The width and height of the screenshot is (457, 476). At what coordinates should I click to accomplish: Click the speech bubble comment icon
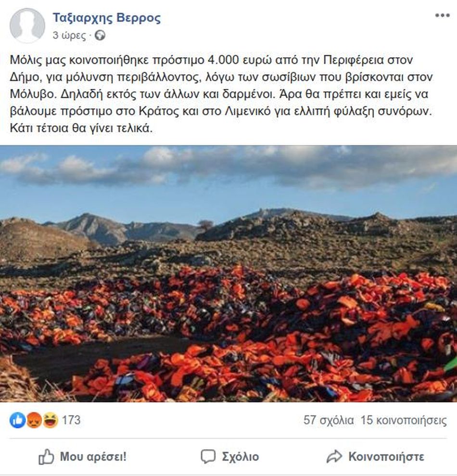pyautogui.click(x=208, y=457)
